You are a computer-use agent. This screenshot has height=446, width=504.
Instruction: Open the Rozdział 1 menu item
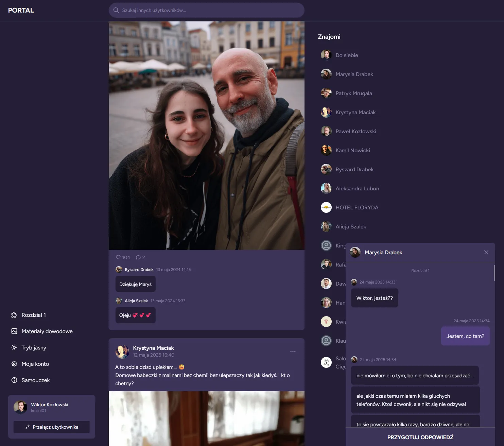click(x=33, y=315)
